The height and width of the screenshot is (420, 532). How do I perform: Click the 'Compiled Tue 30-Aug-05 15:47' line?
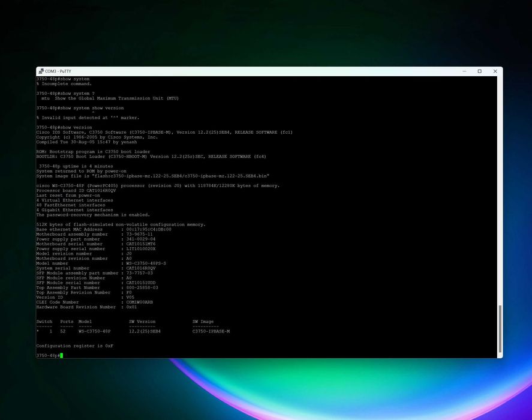86,142
